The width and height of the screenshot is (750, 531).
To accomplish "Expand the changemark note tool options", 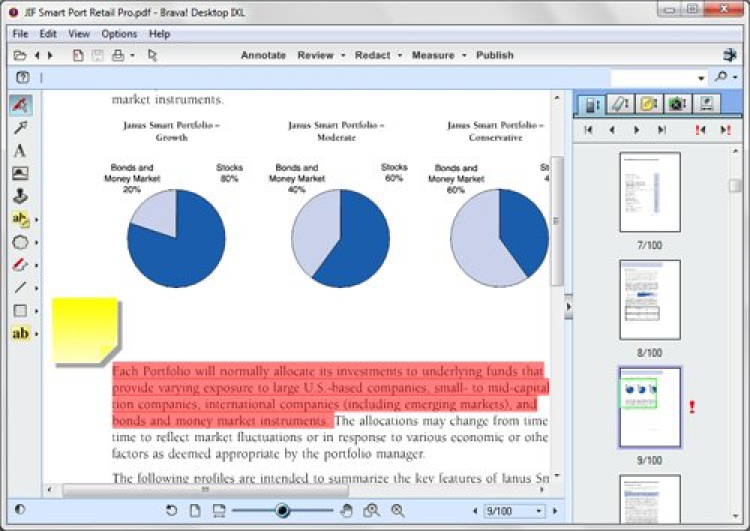I will tap(36, 220).
